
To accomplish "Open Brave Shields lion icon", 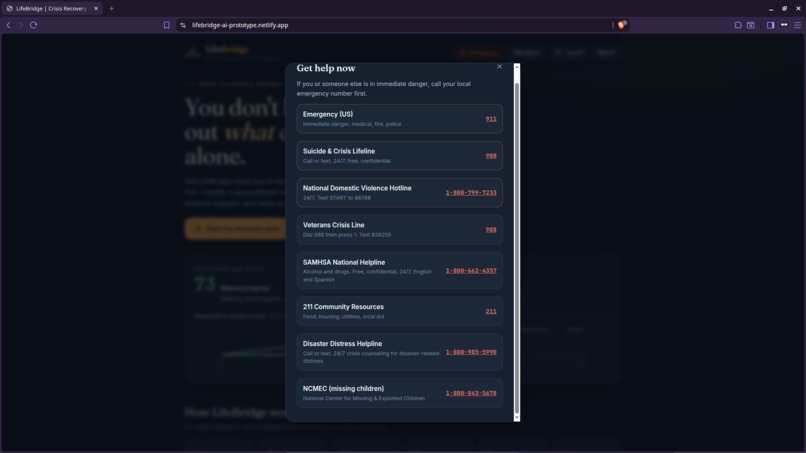I will 621,25.
